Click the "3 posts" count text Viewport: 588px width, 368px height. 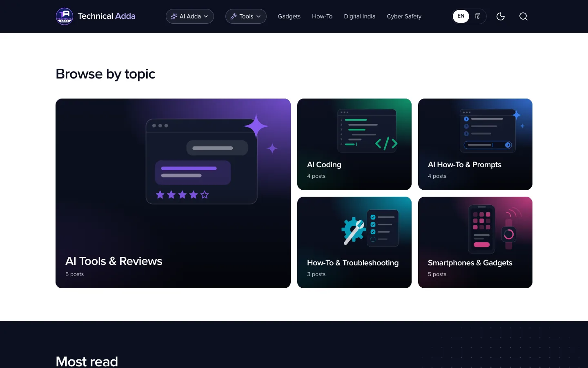tap(316, 274)
